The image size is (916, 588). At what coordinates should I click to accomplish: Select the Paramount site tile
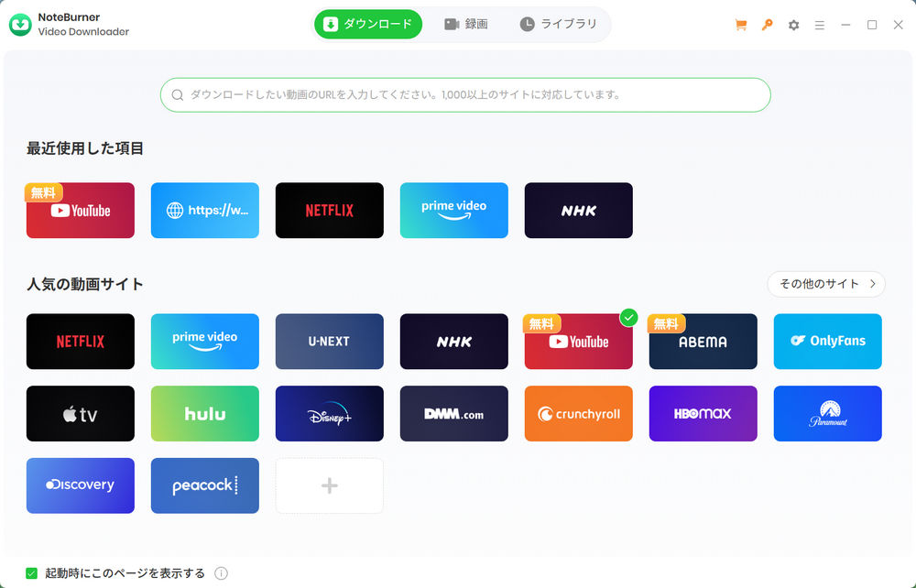point(828,413)
